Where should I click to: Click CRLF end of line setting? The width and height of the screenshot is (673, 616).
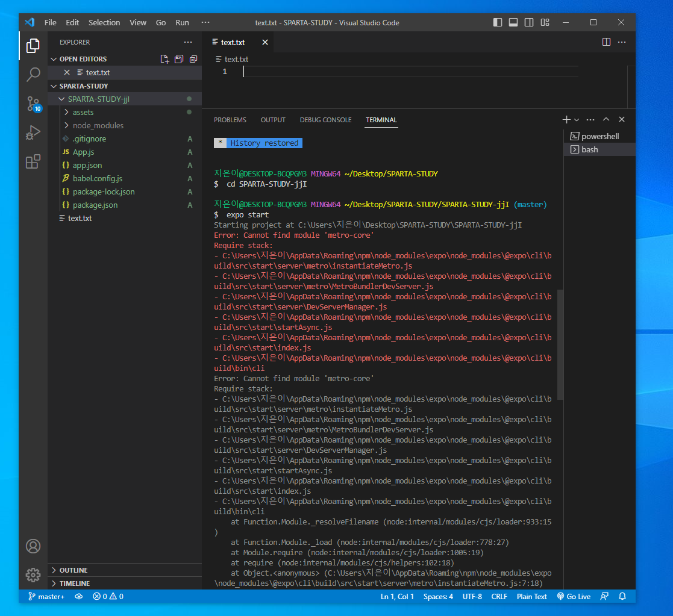coord(499,596)
